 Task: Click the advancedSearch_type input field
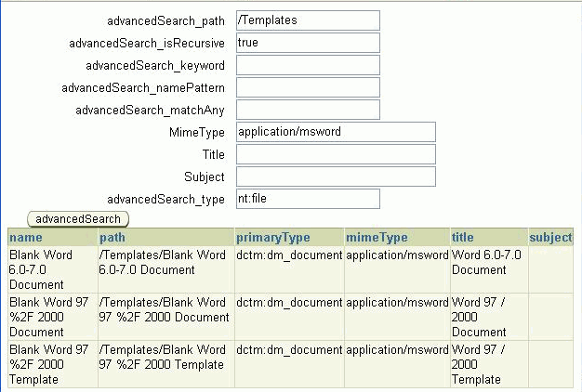pos(308,199)
